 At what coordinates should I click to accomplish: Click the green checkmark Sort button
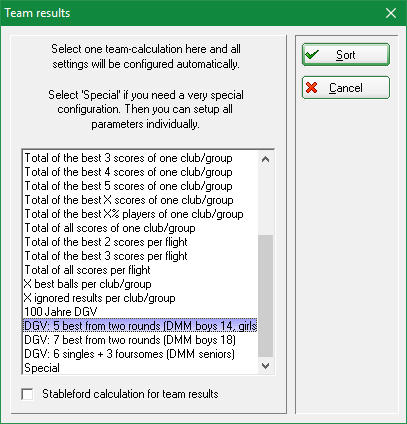tap(346, 55)
